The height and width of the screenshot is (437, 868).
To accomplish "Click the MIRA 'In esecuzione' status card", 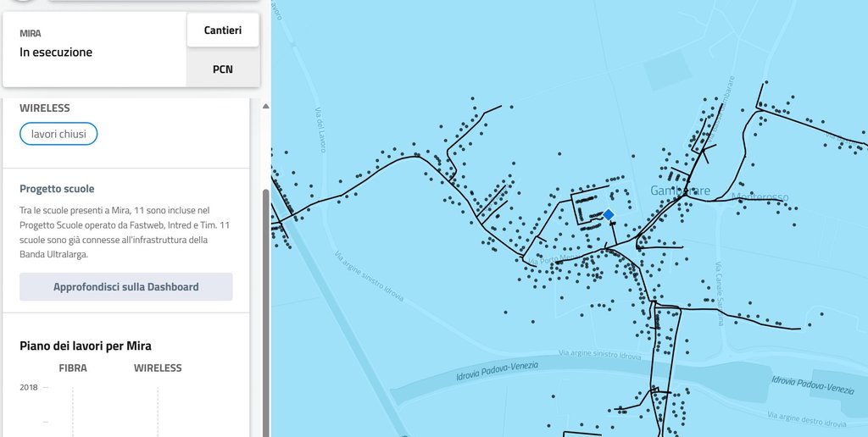I will [x=95, y=49].
